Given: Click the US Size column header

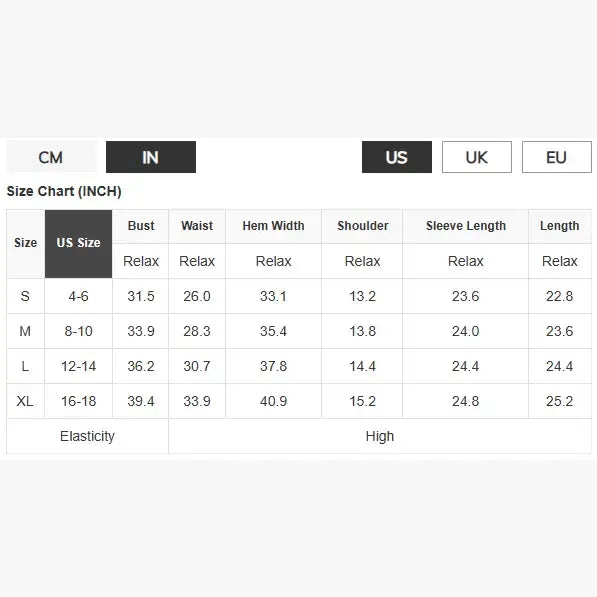Looking at the screenshot, I should point(78,244).
